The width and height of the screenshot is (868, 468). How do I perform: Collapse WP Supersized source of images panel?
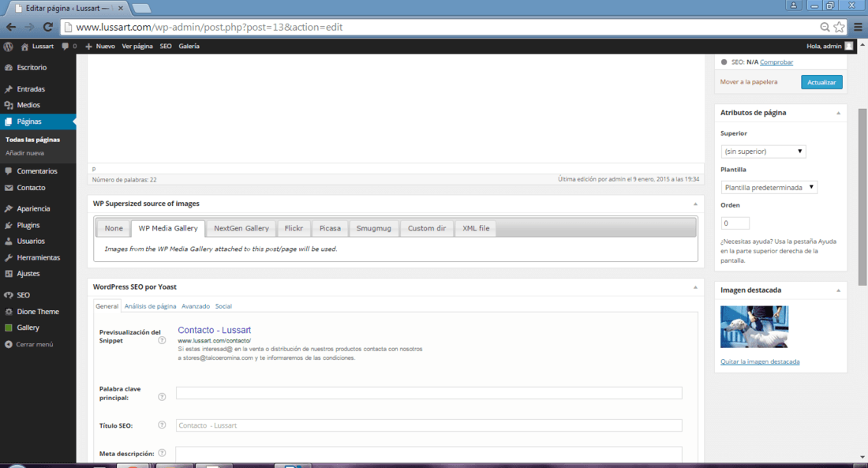tap(695, 204)
